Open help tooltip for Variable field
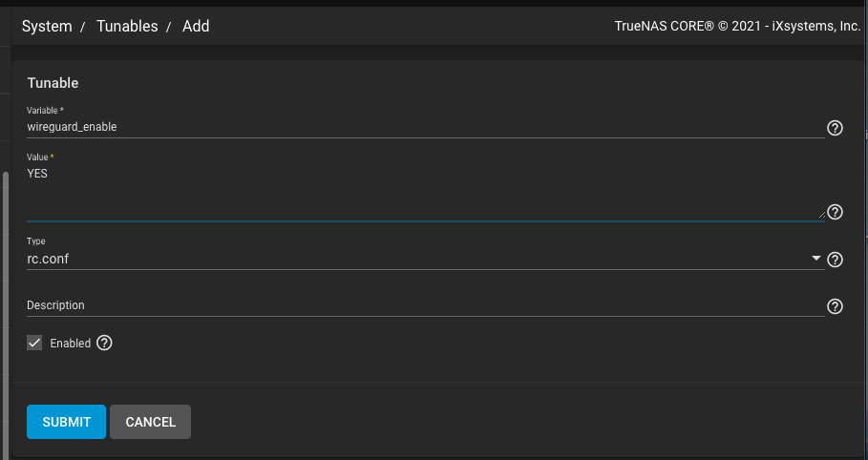868x460 pixels. [835, 128]
